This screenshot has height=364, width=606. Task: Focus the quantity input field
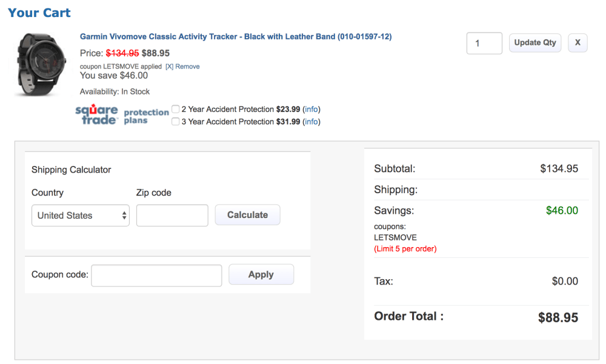pyautogui.click(x=484, y=44)
